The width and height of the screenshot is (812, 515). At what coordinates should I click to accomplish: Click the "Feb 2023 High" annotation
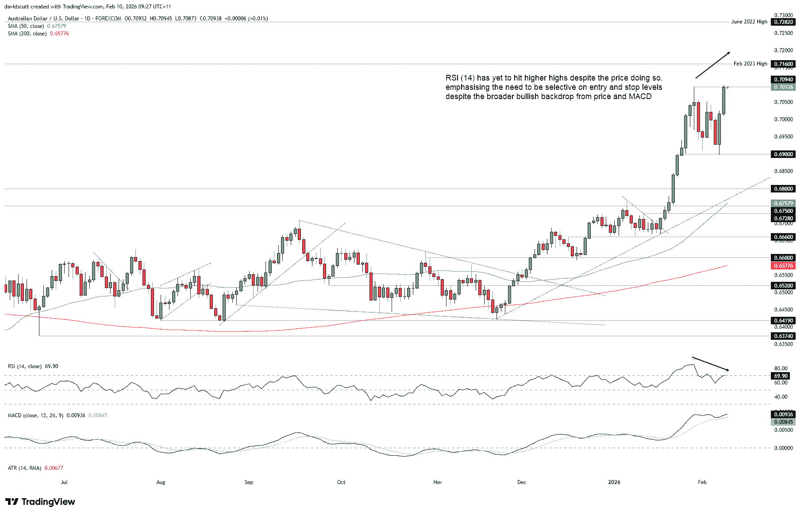pyautogui.click(x=750, y=64)
